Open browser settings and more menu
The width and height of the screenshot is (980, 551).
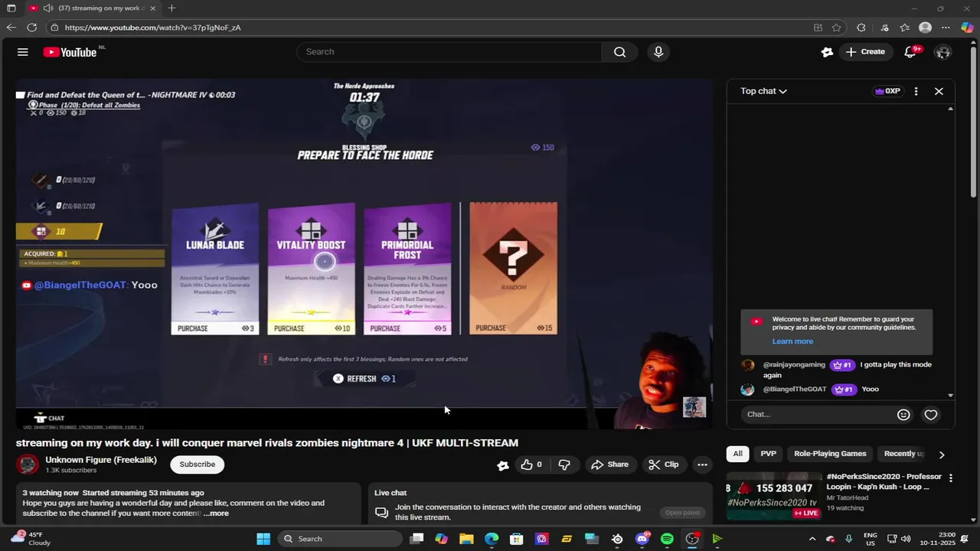[x=946, y=28]
